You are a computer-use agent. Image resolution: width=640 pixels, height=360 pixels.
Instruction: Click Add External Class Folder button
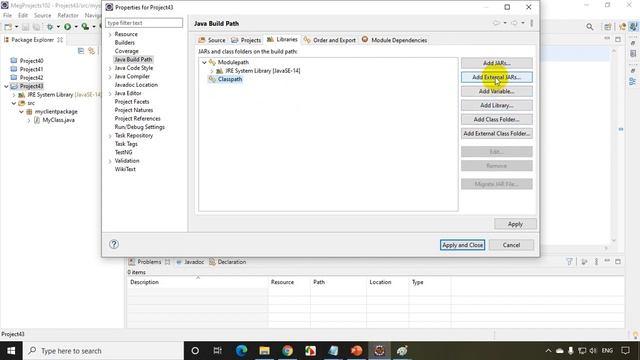(x=496, y=133)
